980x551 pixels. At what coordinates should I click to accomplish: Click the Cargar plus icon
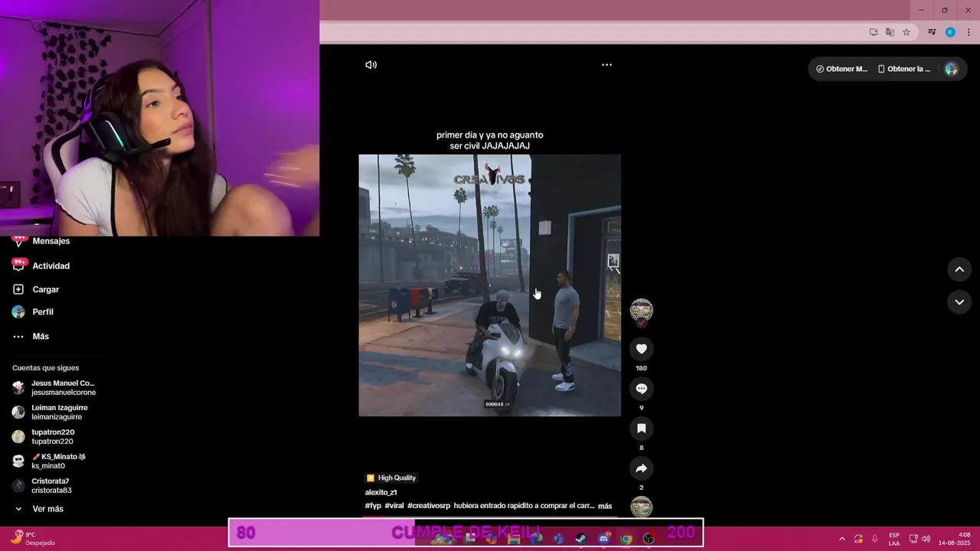click(18, 289)
